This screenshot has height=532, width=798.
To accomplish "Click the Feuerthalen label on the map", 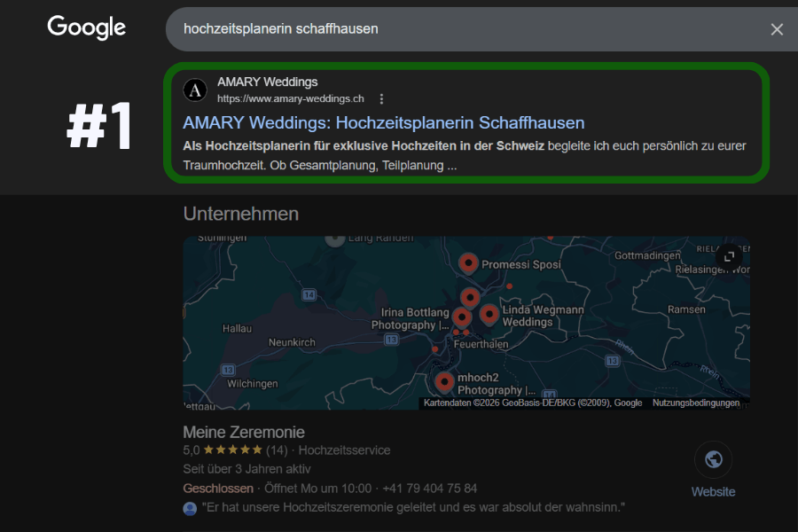I will [x=481, y=345].
